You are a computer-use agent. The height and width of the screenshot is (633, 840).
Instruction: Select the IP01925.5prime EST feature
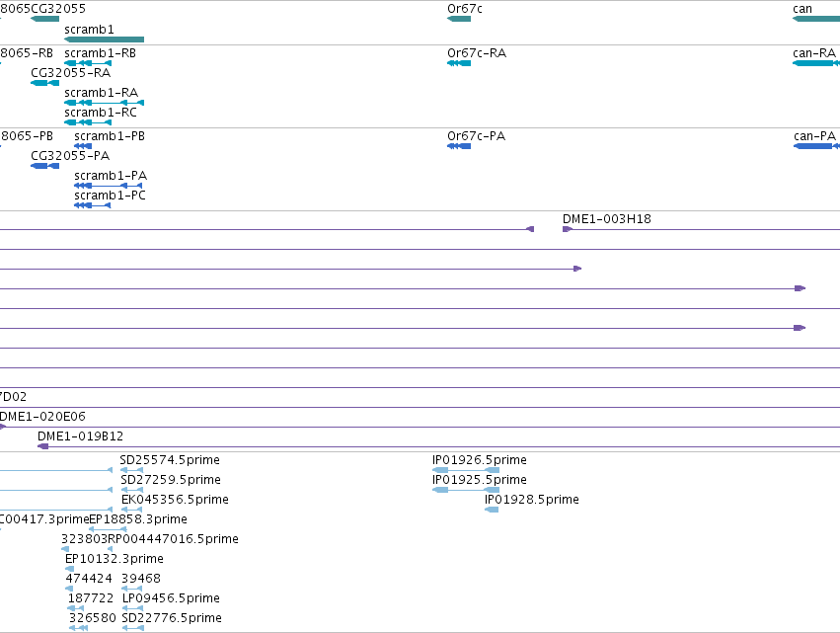point(466,490)
